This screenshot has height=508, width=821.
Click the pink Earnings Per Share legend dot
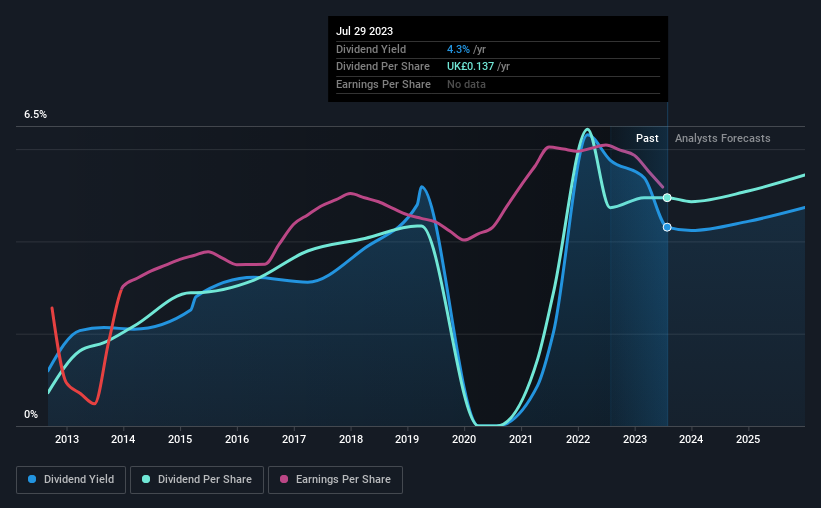[x=284, y=479]
